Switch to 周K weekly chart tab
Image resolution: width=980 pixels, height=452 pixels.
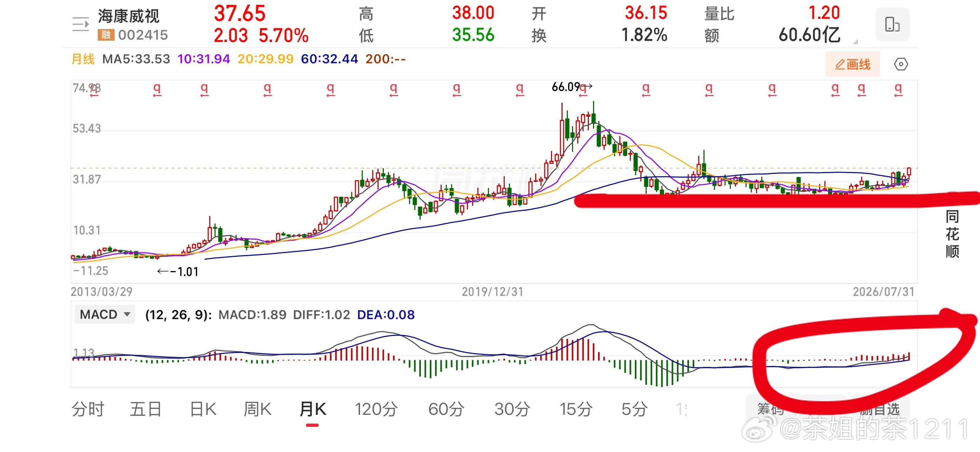point(258,409)
